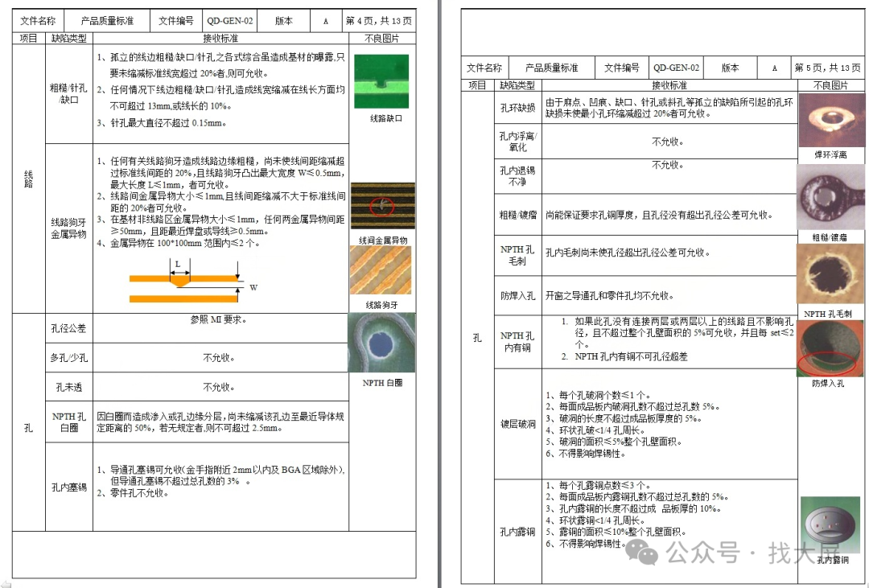Image resolution: width=869 pixels, height=588 pixels.
Task: Click the '防焊入孔' defect type cell
Action: click(517, 296)
